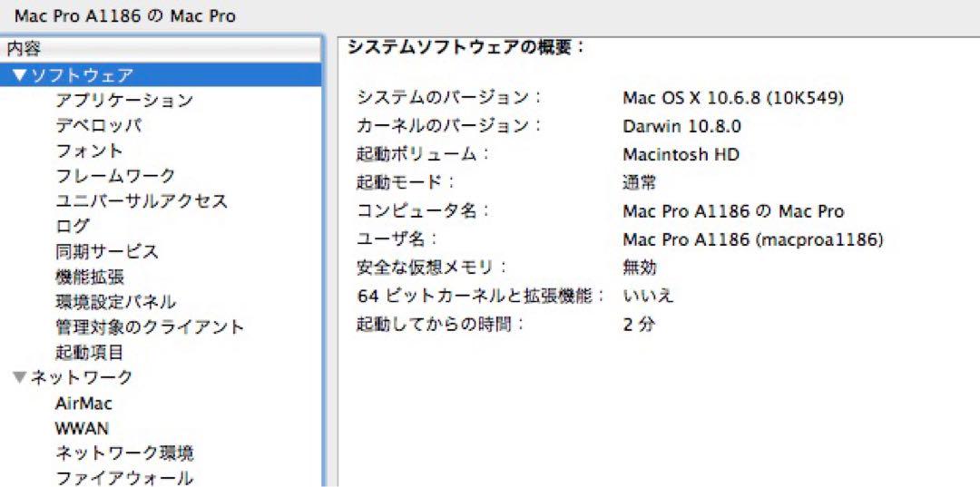
Task: Click the 起動モード label
Action: point(405,182)
